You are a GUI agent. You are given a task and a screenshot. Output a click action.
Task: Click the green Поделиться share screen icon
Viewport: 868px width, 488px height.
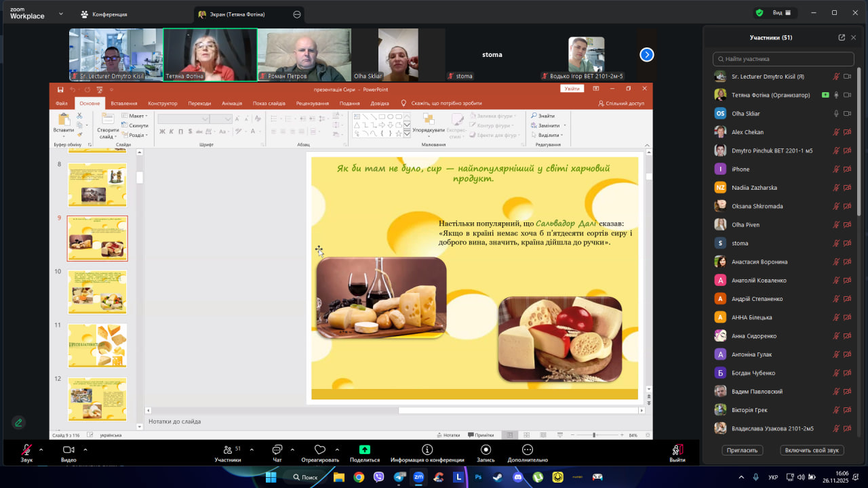click(x=365, y=450)
